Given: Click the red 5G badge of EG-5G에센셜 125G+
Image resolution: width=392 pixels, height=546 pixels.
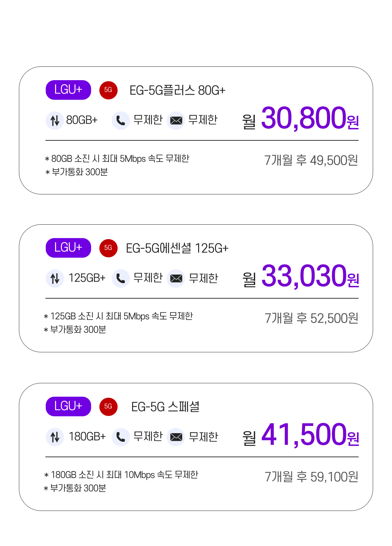Looking at the screenshot, I should [x=108, y=248].
